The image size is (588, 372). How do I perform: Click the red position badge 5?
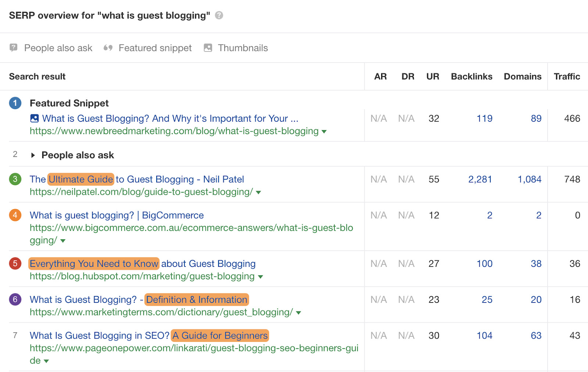coord(15,264)
